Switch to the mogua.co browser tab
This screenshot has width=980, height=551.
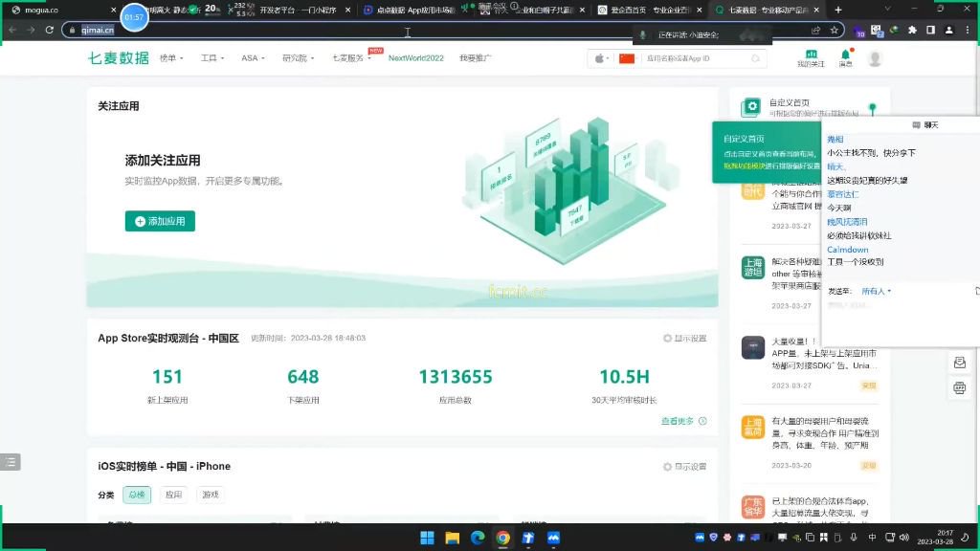coord(60,10)
